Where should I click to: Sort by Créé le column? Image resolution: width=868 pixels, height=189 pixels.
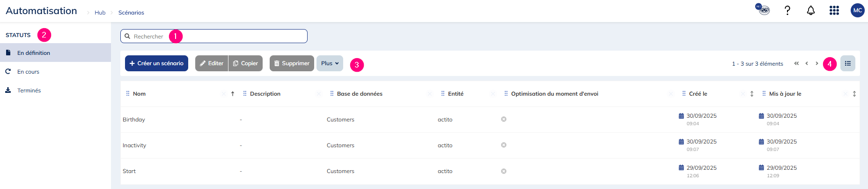tap(752, 94)
